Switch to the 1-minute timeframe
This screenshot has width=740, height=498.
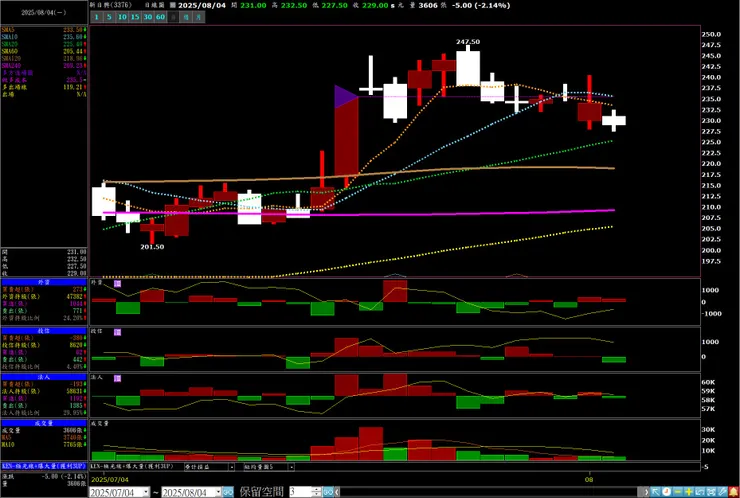pyautogui.click(x=96, y=17)
